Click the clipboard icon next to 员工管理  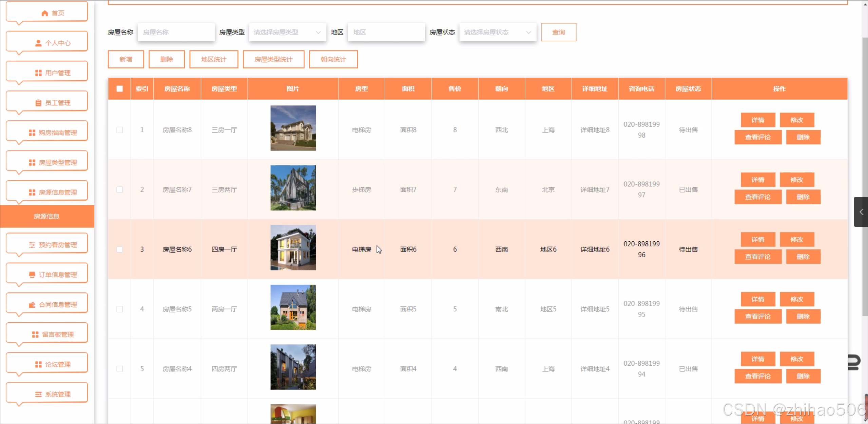38,103
